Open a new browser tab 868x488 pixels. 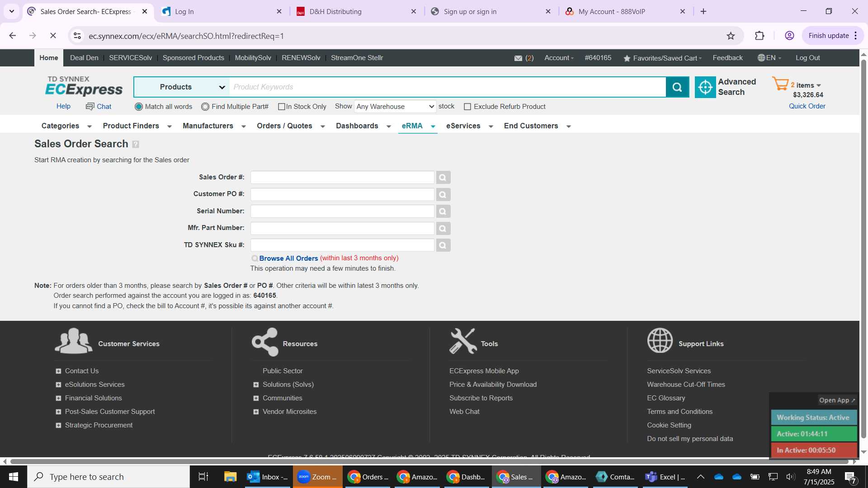(x=703, y=12)
